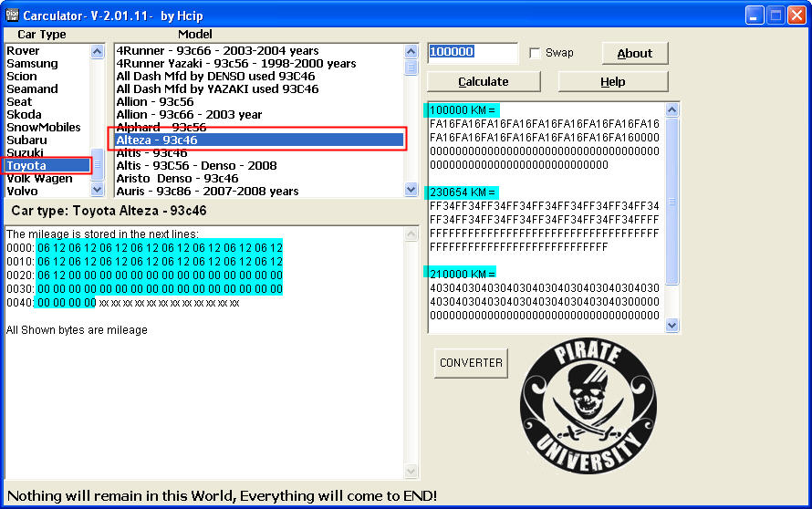Viewport: 812px width, 509px height.
Task: Click hex dump row 0030:
Action: pos(144,289)
